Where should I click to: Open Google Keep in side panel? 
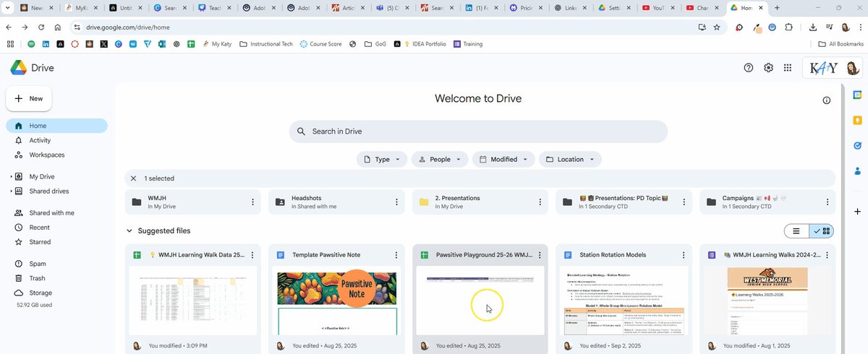857,120
